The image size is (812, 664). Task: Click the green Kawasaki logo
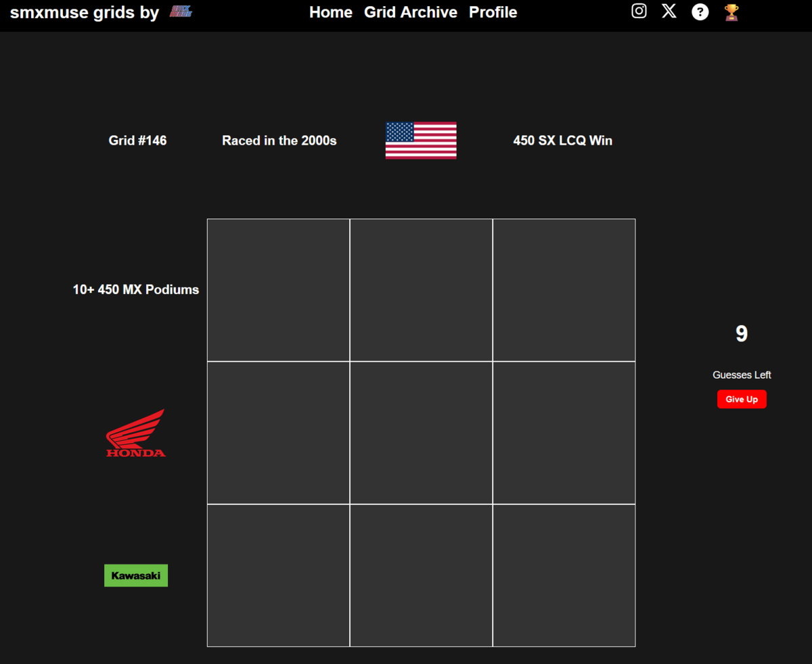click(136, 575)
